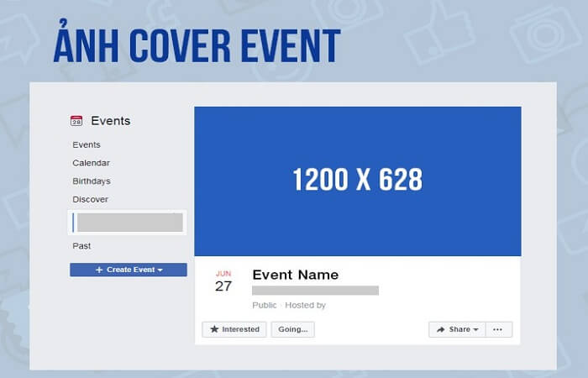Open the Discover section
The width and height of the screenshot is (588, 378).
[90, 199]
